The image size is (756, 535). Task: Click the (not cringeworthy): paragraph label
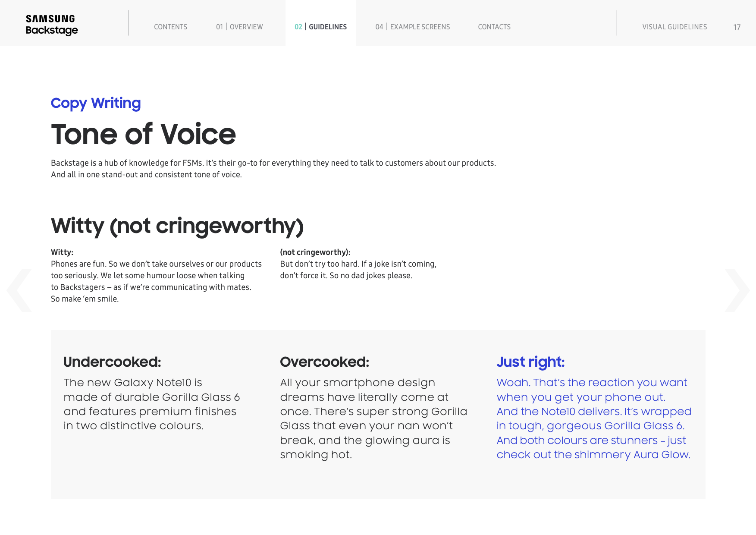pos(315,252)
